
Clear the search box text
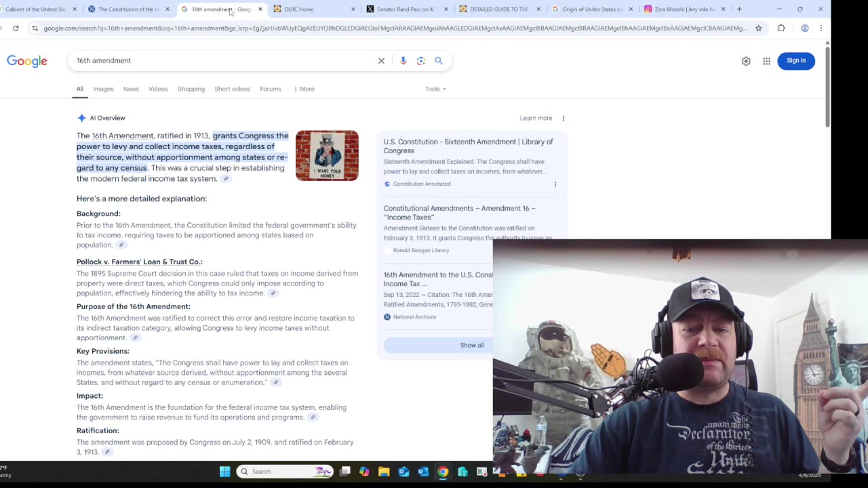point(381,60)
